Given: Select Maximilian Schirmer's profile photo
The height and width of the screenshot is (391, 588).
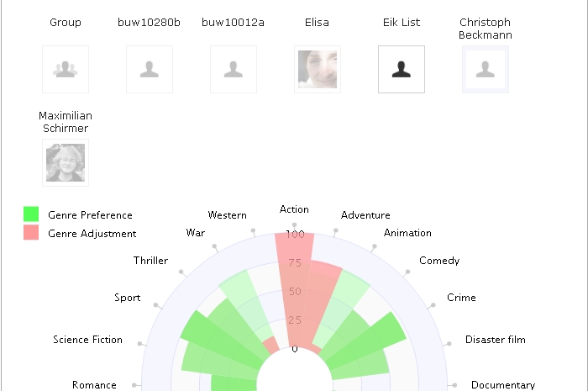Looking at the screenshot, I should (66, 162).
